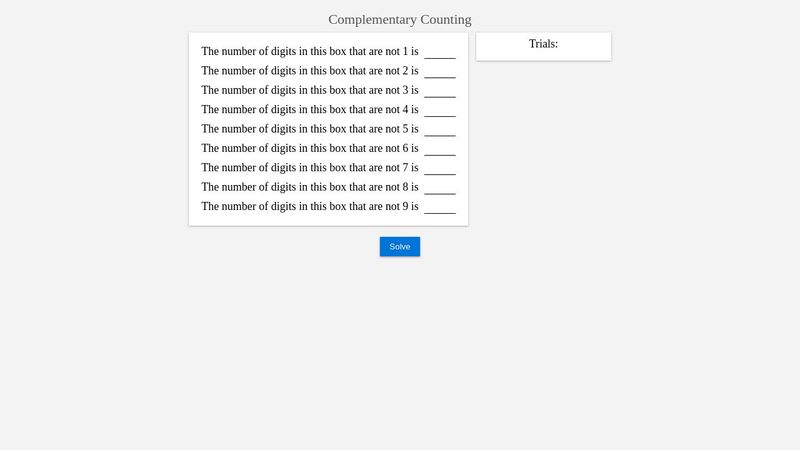This screenshot has width=800, height=450.
Task: Click the sentence about digits not 6
Action: coord(309,149)
